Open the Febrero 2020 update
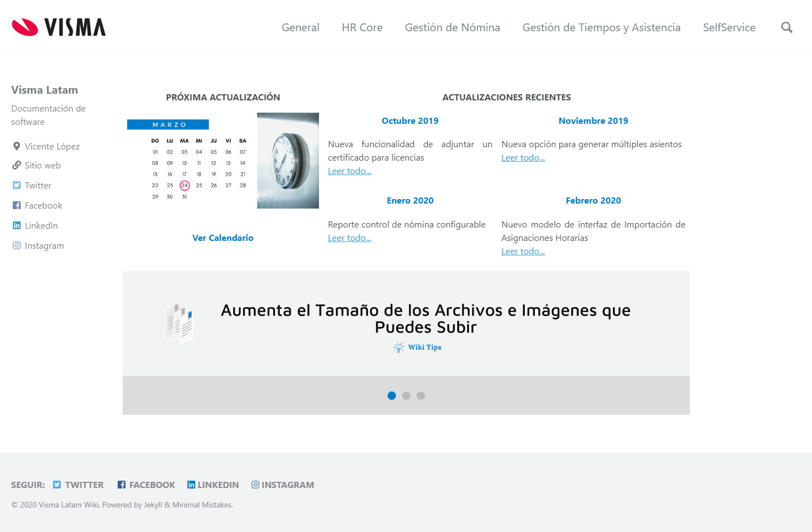812x532 pixels. click(x=593, y=200)
